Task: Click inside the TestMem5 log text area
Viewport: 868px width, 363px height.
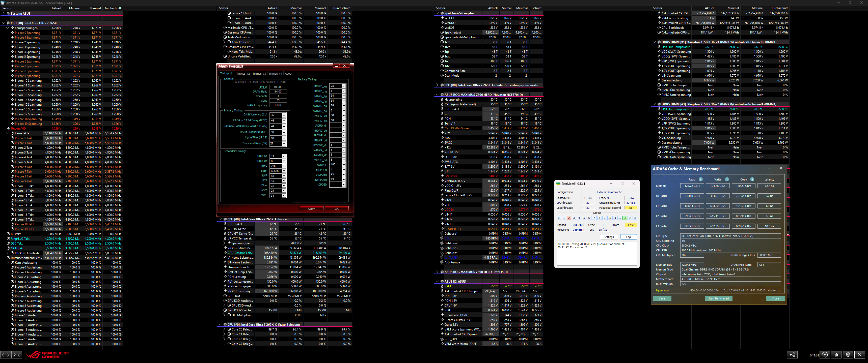Action: click(x=596, y=256)
